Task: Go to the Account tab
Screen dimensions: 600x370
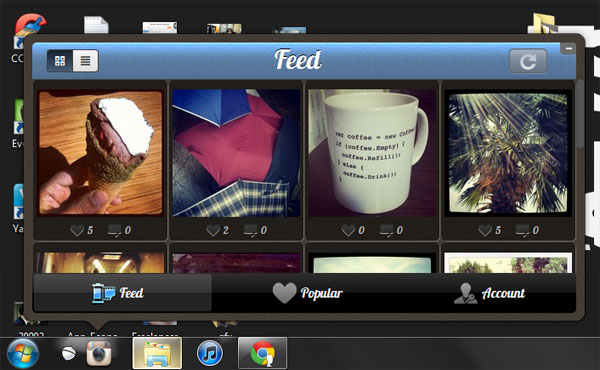Action: pos(489,293)
